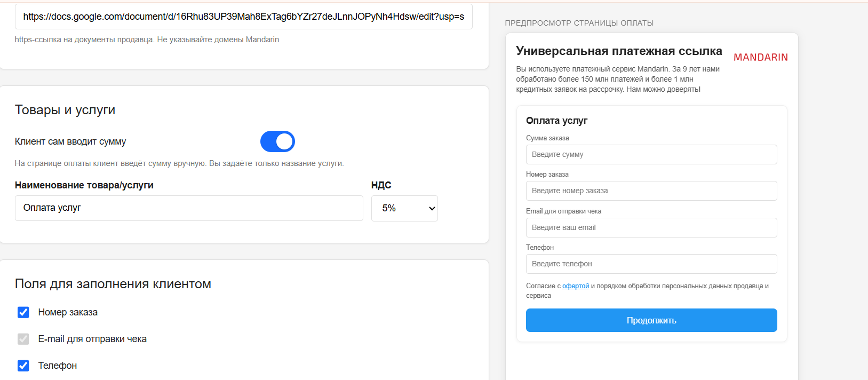Click the blue 'Продолжить' button

(651, 320)
